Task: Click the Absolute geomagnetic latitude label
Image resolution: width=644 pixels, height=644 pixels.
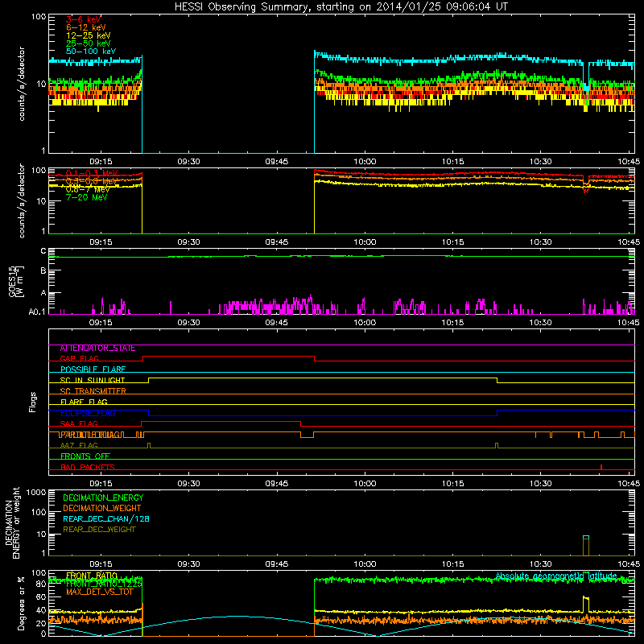Action: (x=556, y=576)
